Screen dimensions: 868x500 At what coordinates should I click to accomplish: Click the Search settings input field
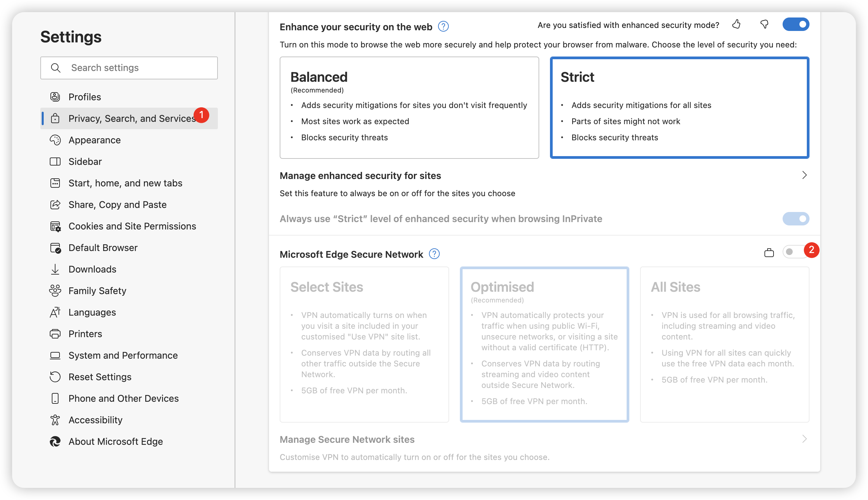click(x=129, y=68)
